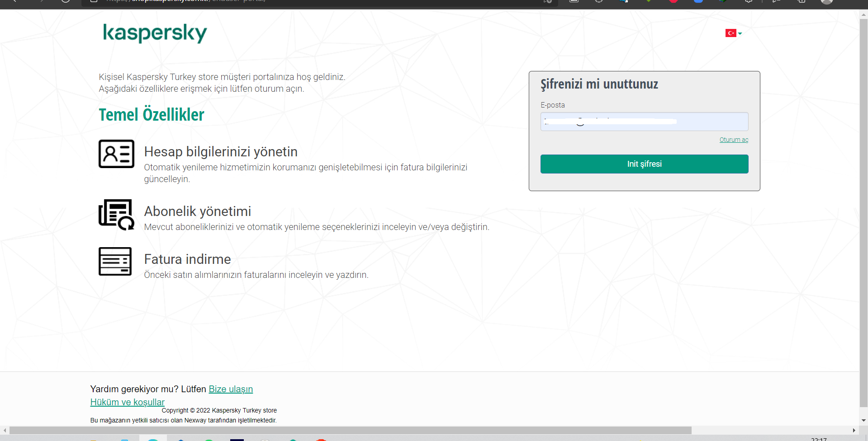
Task: Click the 'E-posta' field label
Action: pyautogui.click(x=553, y=105)
